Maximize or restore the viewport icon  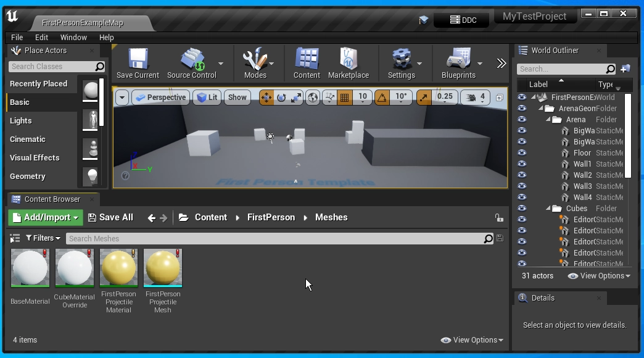[x=500, y=98]
